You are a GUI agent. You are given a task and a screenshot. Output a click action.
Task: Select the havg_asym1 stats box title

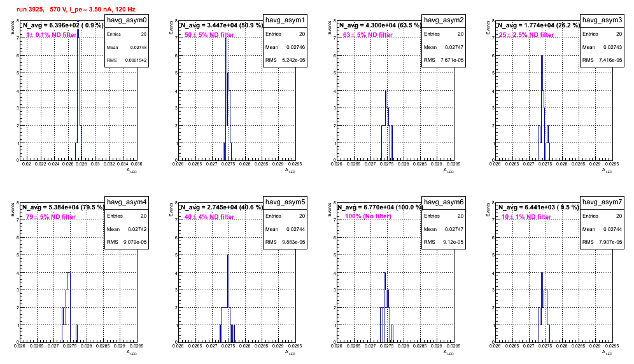[285, 20]
